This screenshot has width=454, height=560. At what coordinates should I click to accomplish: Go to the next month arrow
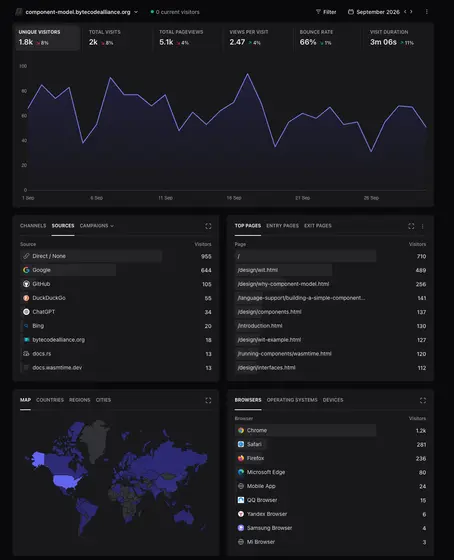click(411, 12)
